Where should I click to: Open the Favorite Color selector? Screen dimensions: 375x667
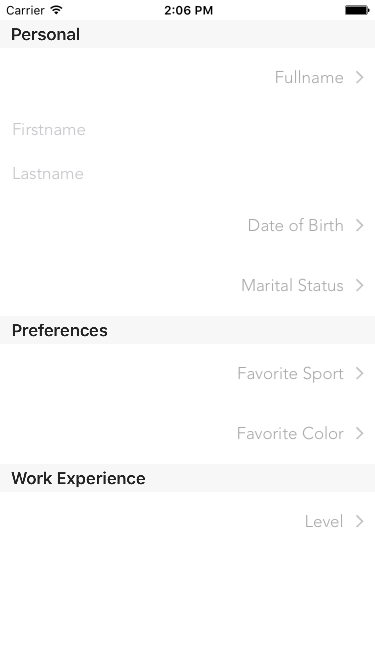tap(188, 433)
